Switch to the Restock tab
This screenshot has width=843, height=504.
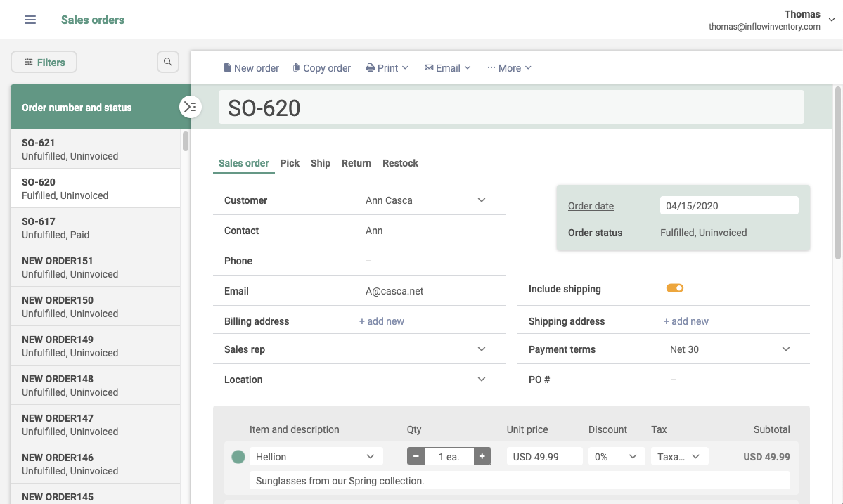(x=400, y=163)
